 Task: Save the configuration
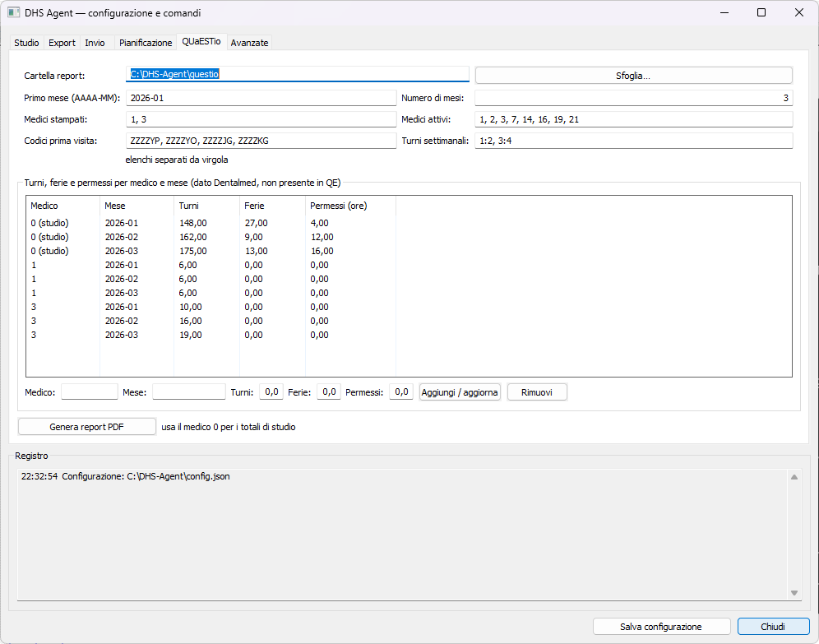[x=661, y=627]
